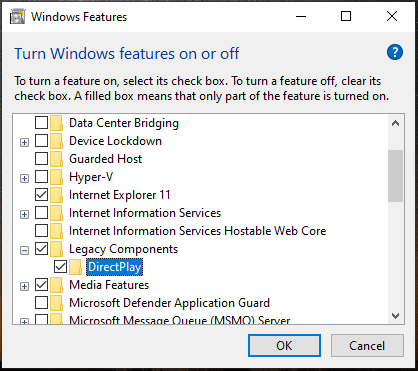The height and width of the screenshot is (371, 418).
Task: Click the scrollbar up arrow
Action: point(395,123)
